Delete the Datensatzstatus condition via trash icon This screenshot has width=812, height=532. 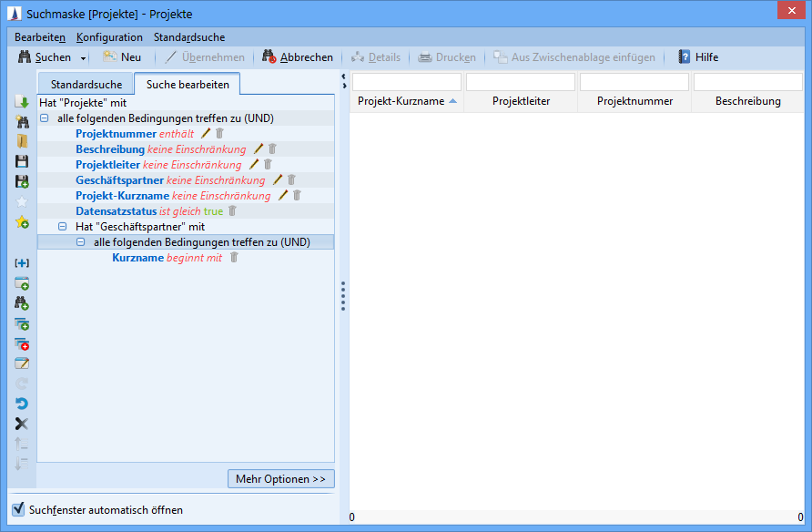click(232, 210)
